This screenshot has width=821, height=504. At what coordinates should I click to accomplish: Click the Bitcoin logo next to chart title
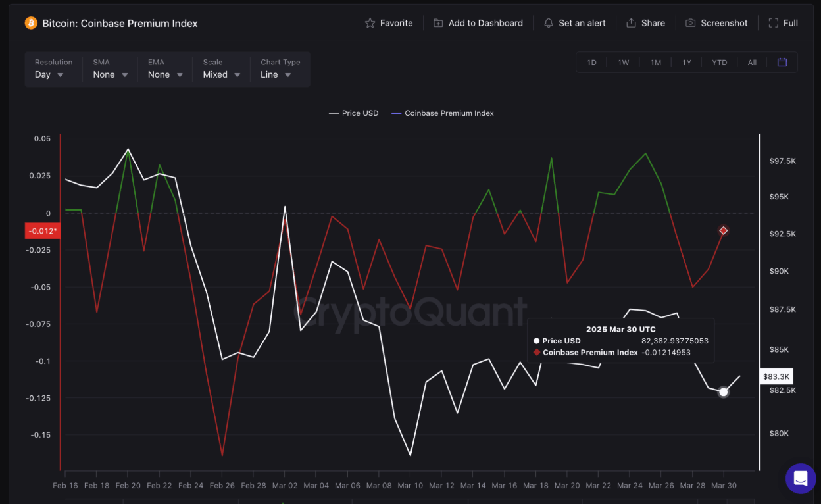click(31, 22)
